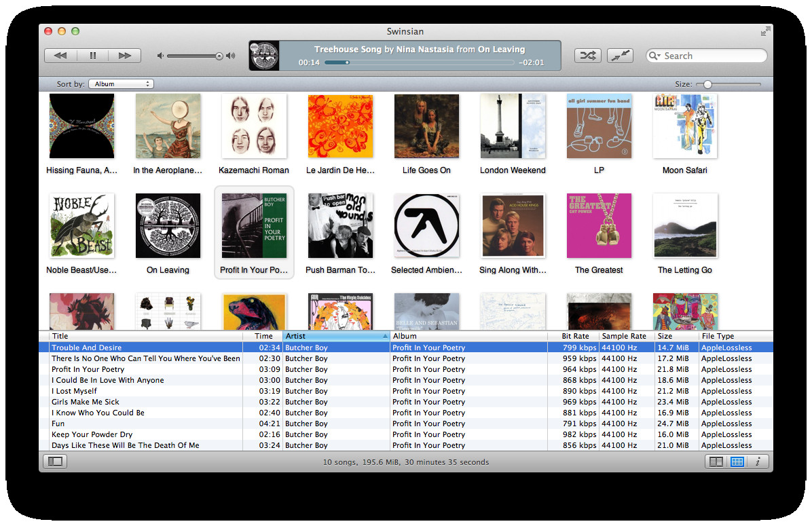This screenshot has width=812, height=526.
Task: Open the Sort by Album dropdown
Action: (121, 84)
